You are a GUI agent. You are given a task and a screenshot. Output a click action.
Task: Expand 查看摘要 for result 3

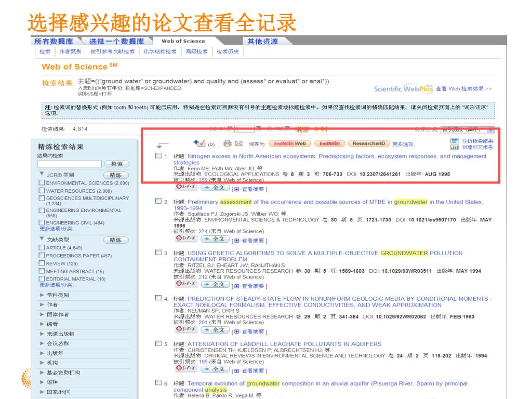point(250,286)
